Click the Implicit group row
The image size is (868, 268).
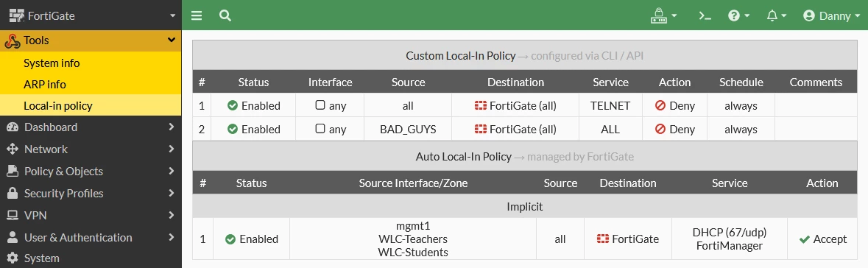coord(524,207)
